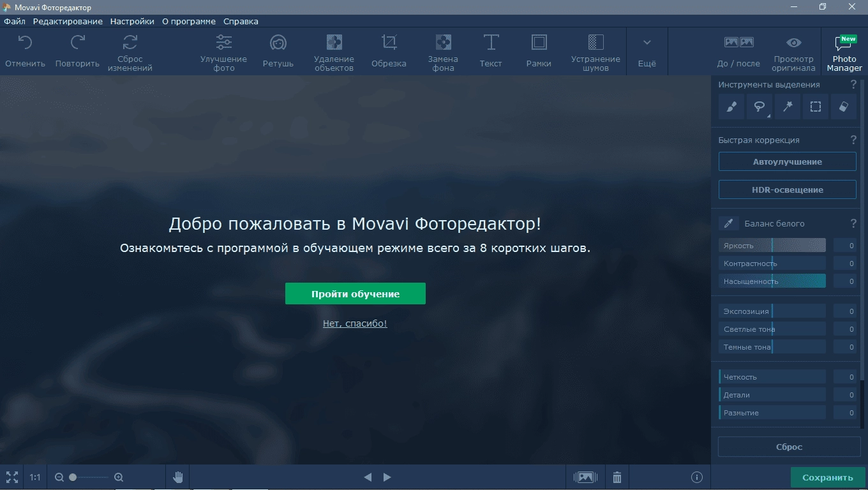This screenshot has height=490, width=868.
Task: Pick the white balance eyedropper
Action: pos(728,223)
